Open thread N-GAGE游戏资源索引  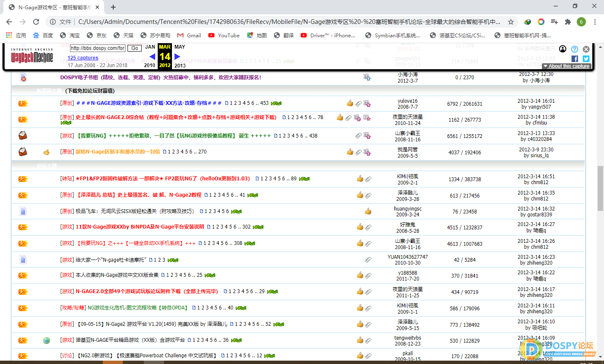(x=149, y=103)
